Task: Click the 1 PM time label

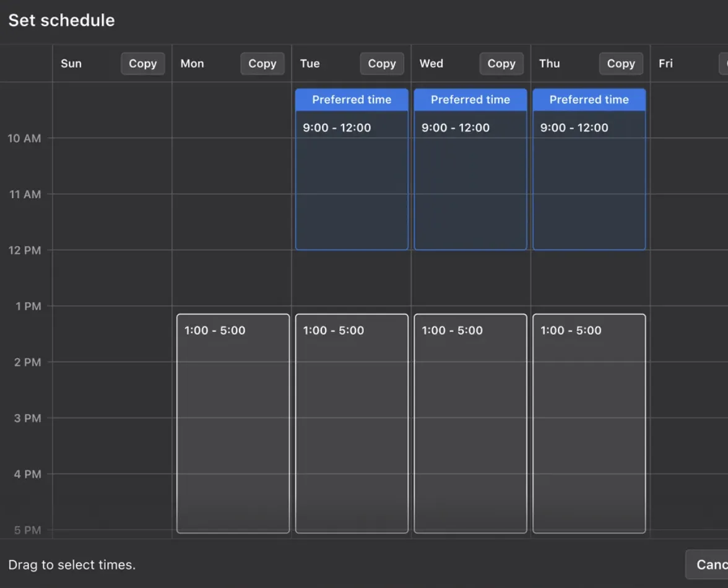Action: tap(28, 306)
